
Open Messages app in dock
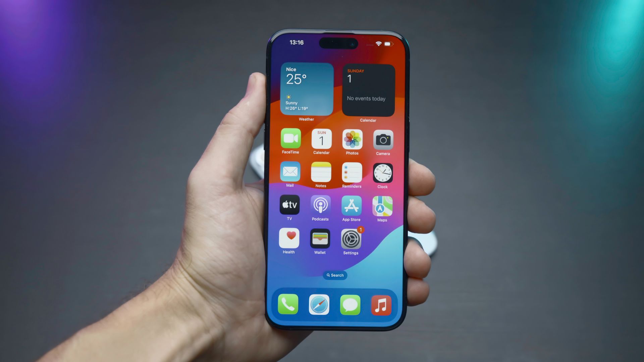coord(350,305)
